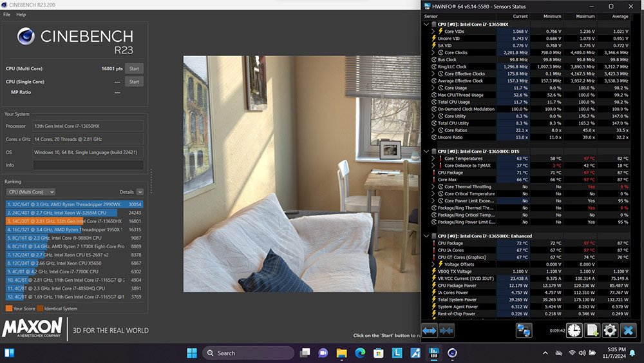644x363 pixels.
Task: Click the Average column header in HWiNFO
Action: pyautogui.click(x=614, y=17)
